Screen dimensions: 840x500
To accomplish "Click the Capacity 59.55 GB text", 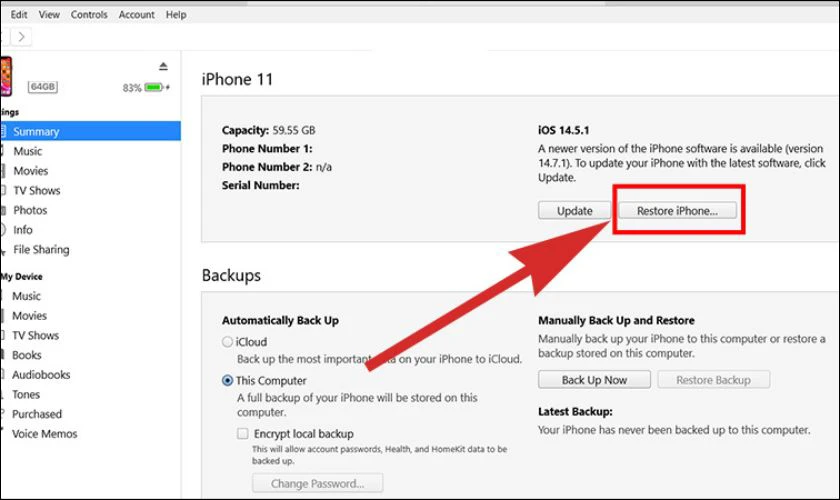I will click(268, 130).
